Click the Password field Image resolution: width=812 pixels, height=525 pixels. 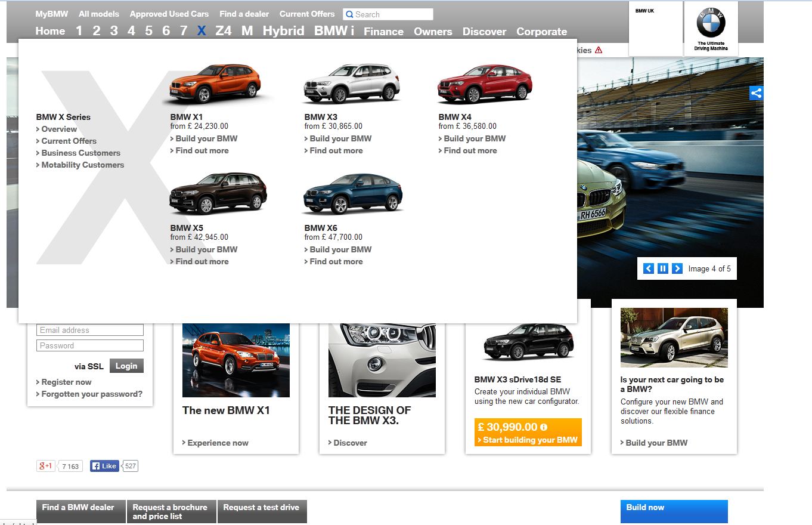coord(90,345)
